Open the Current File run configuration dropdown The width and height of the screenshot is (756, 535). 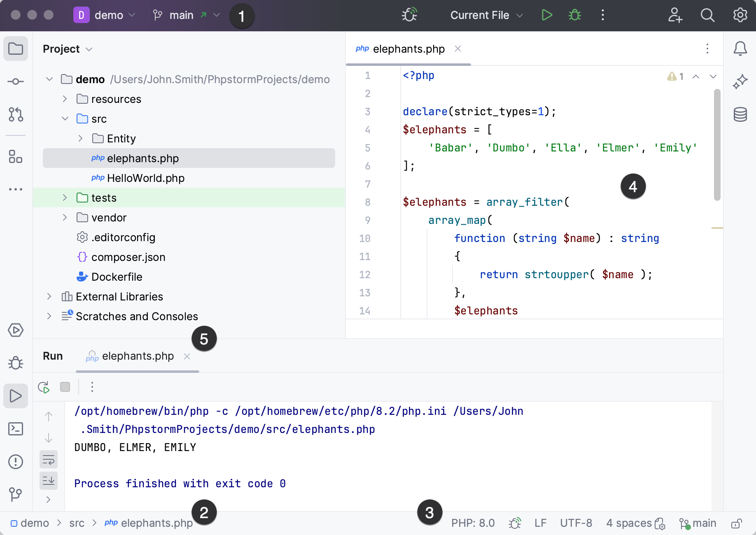click(x=486, y=15)
